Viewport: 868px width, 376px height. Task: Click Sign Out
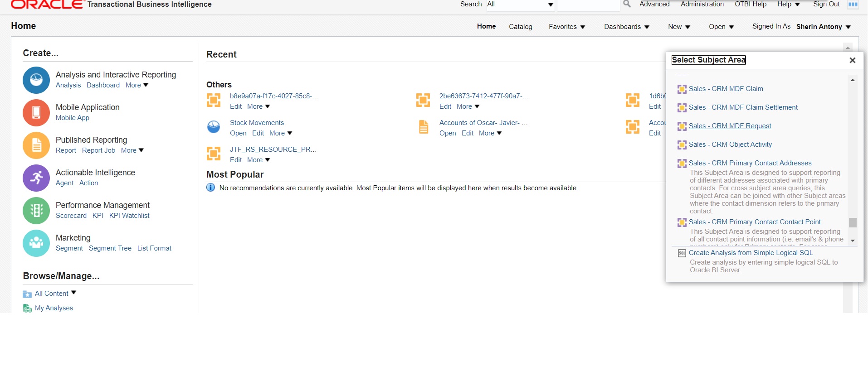point(826,4)
